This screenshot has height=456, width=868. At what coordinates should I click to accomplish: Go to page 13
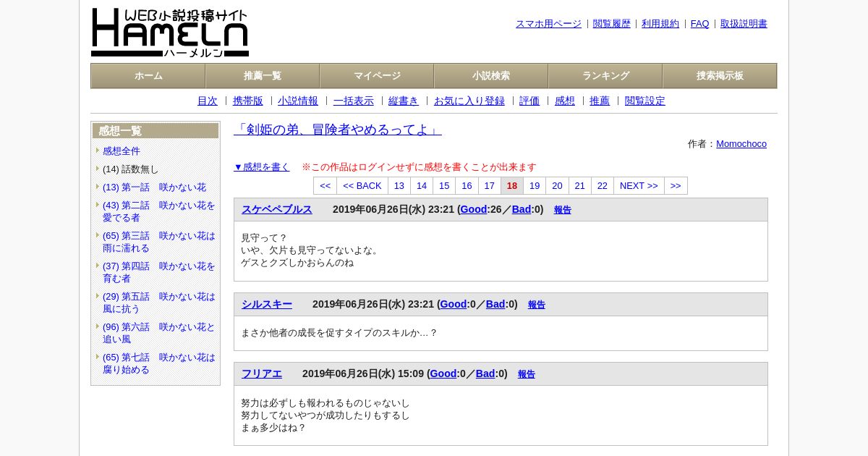tap(399, 185)
